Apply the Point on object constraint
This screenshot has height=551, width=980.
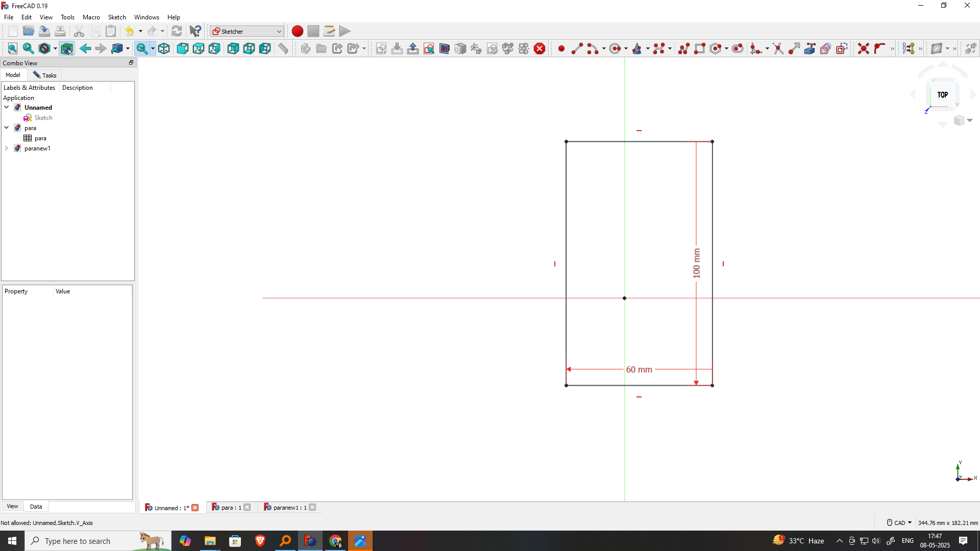point(879,49)
